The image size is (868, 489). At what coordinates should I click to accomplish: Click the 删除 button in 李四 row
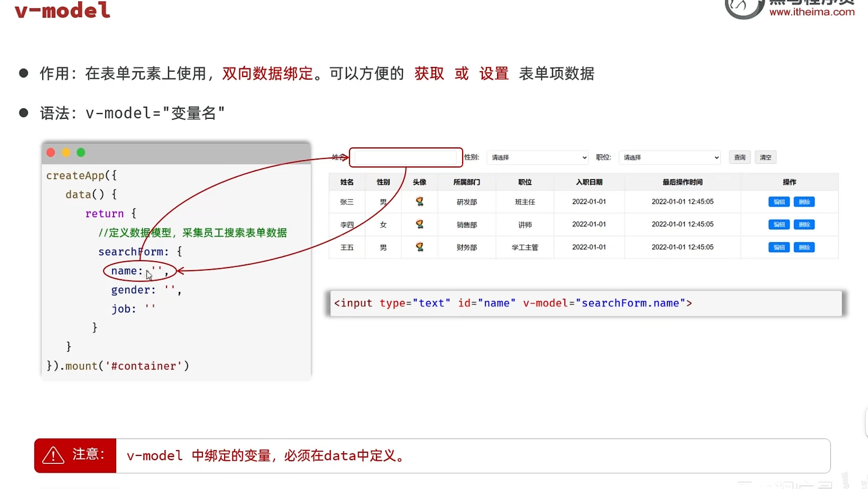[x=804, y=225]
